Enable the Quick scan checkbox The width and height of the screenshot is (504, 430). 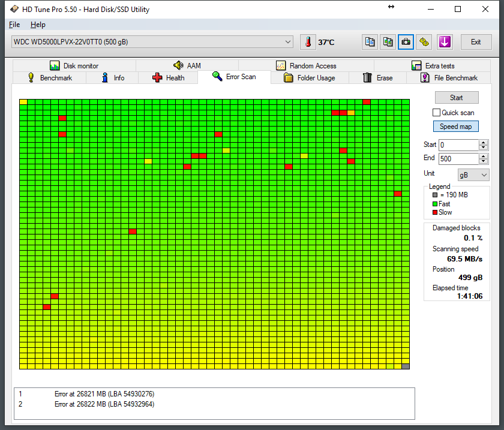click(437, 113)
